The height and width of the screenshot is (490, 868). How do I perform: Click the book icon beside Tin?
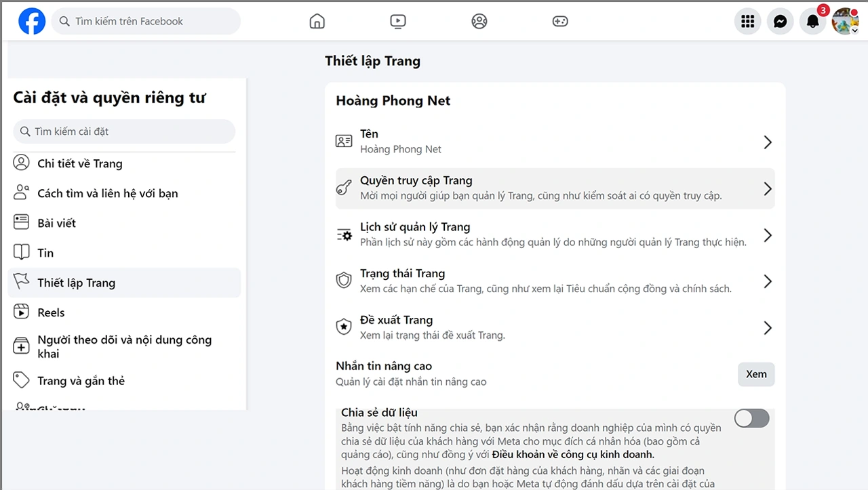(x=22, y=252)
